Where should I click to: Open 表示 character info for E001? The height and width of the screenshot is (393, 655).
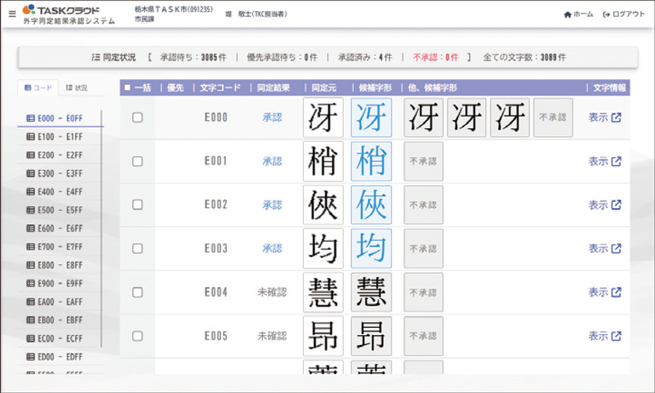pos(605,161)
